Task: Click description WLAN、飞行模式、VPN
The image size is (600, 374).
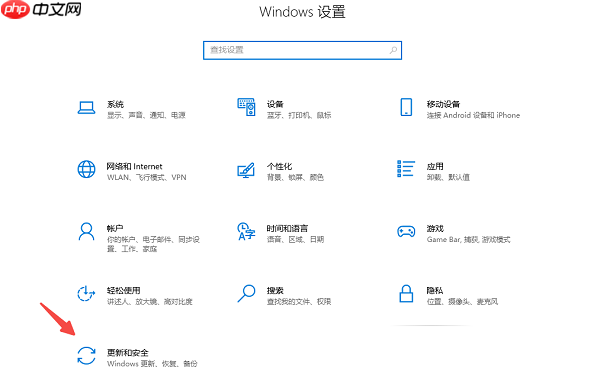Action: [147, 177]
